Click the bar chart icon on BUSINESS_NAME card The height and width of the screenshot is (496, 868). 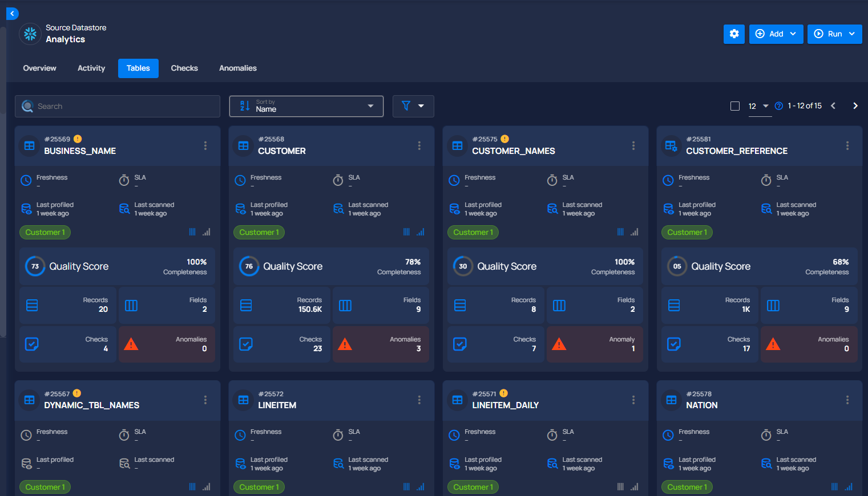pyautogui.click(x=207, y=232)
